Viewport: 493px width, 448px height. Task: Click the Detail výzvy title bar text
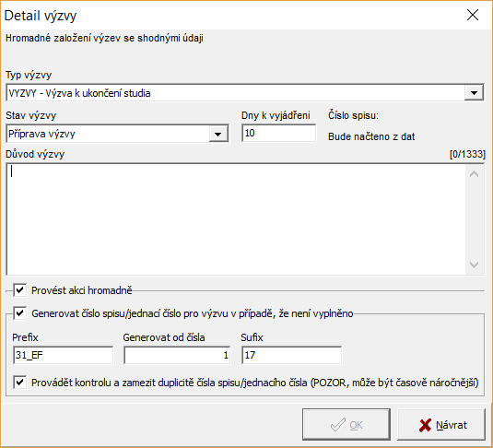point(41,16)
